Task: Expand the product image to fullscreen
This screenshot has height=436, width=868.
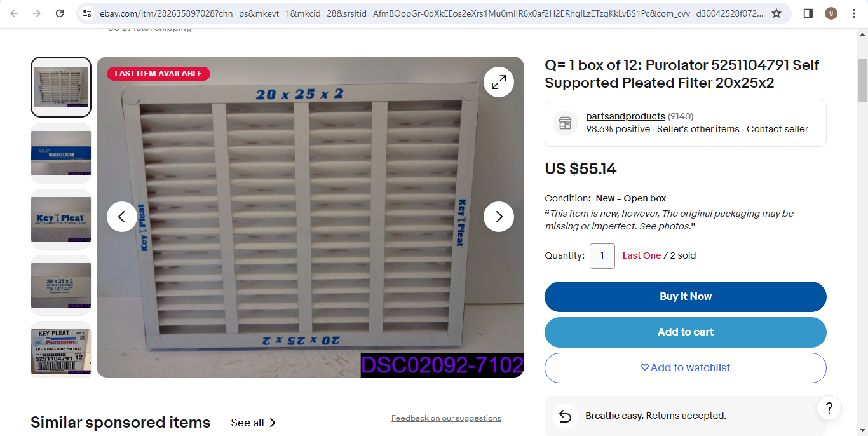Action: coord(499,82)
